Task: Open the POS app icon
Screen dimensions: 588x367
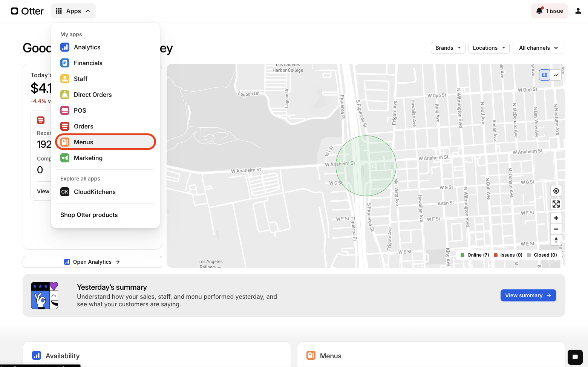Action: [x=65, y=110]
